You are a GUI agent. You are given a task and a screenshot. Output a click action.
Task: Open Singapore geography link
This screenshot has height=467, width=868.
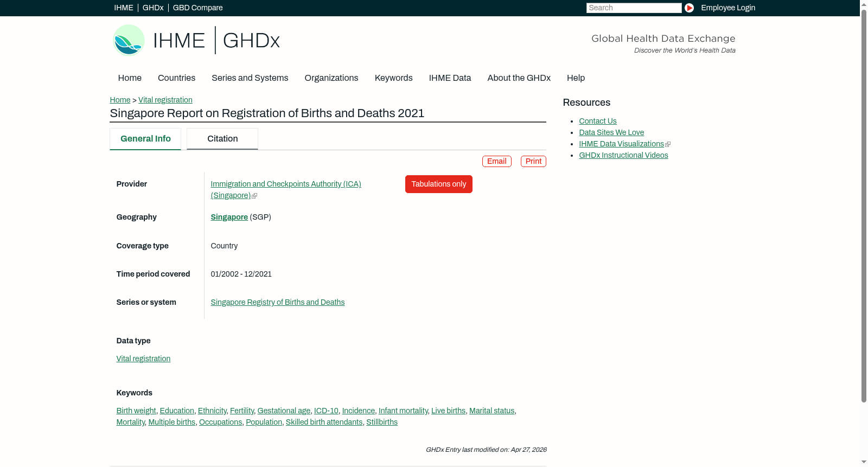point(229,217)
